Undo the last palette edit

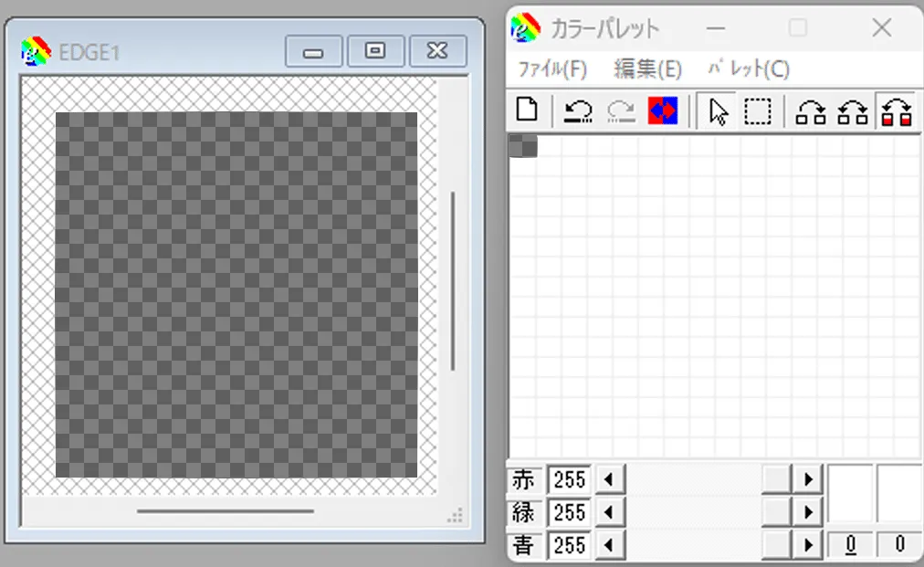[577, 110]
